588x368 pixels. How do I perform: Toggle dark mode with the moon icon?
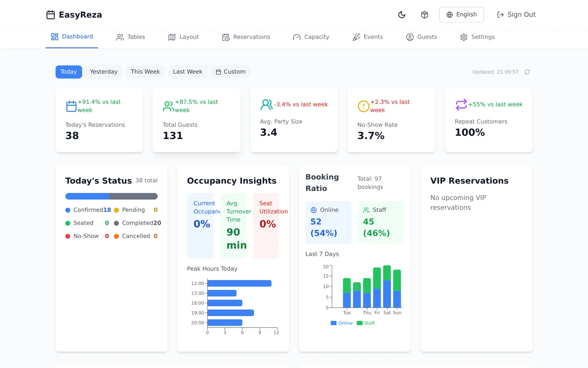pyautogui.click(x=402, y=15)
